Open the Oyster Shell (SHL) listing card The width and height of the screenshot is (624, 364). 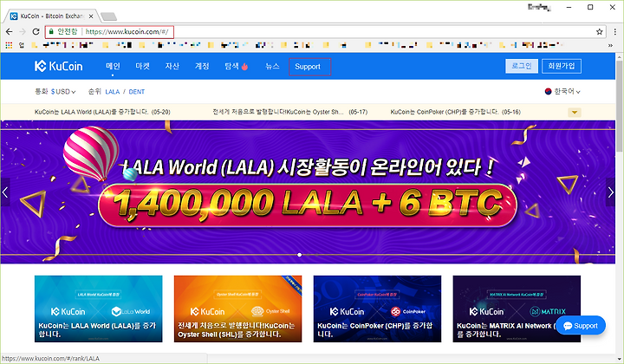(237, 309)
